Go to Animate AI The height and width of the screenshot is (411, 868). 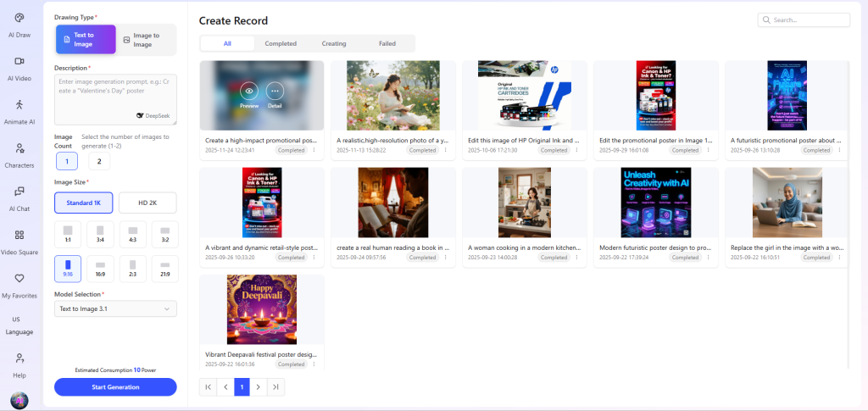coord(19,110)
